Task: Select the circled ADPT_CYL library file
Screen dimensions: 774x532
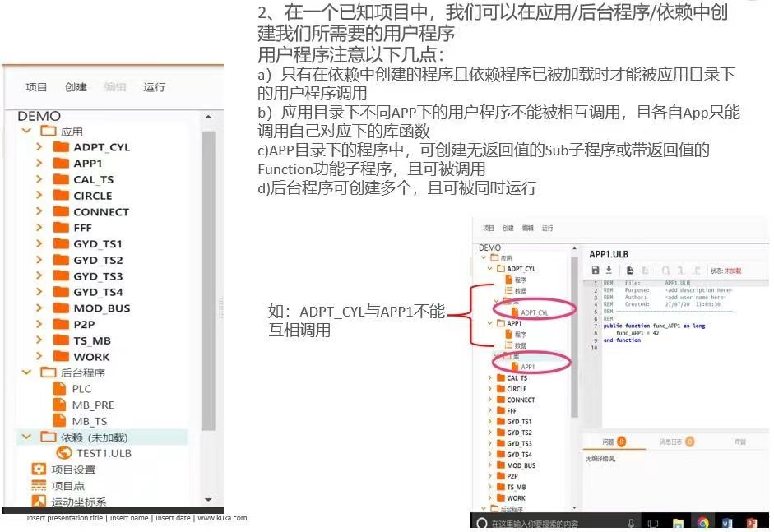Action: pos(530,312)
